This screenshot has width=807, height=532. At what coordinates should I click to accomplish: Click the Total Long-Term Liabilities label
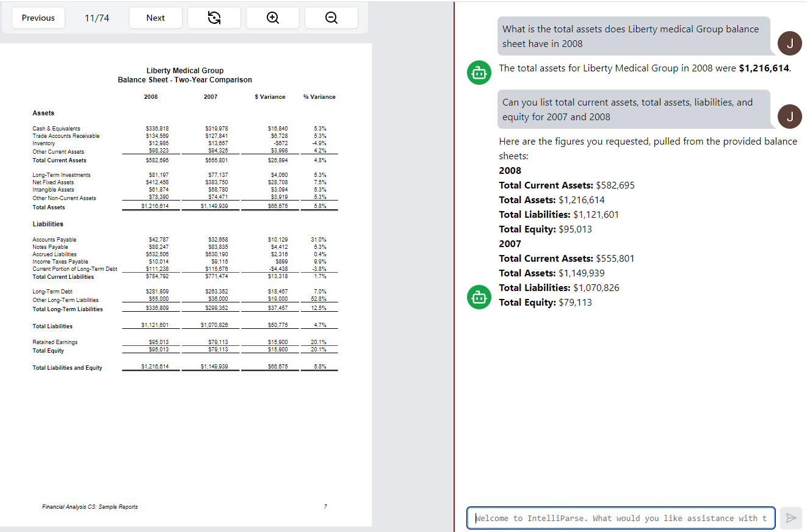(x=68, y=309)
